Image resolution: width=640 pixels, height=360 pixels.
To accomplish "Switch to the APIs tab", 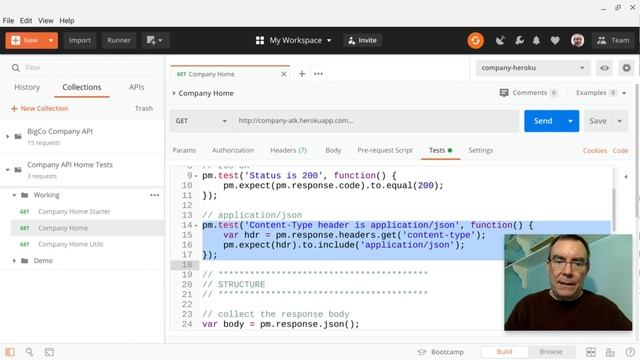I will [x=136, y=87].
